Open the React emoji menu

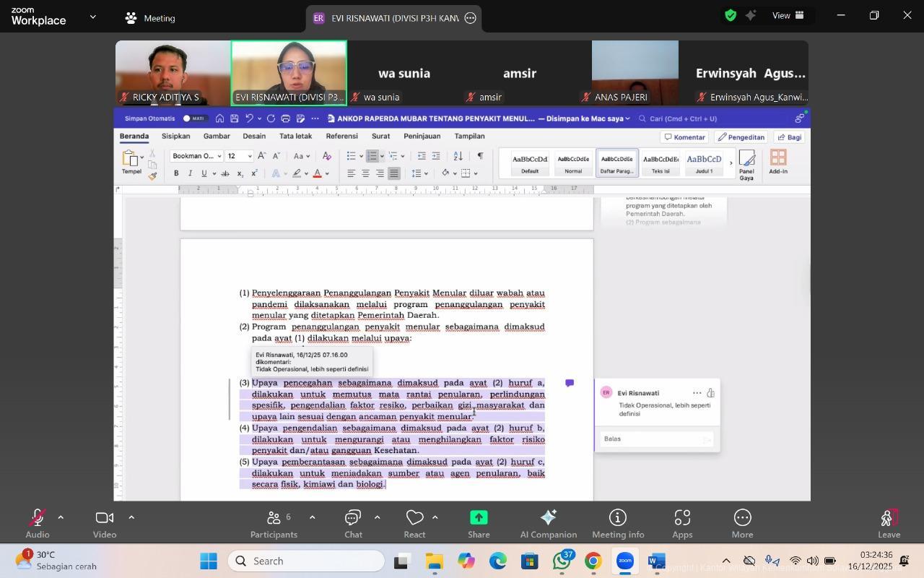414,523
